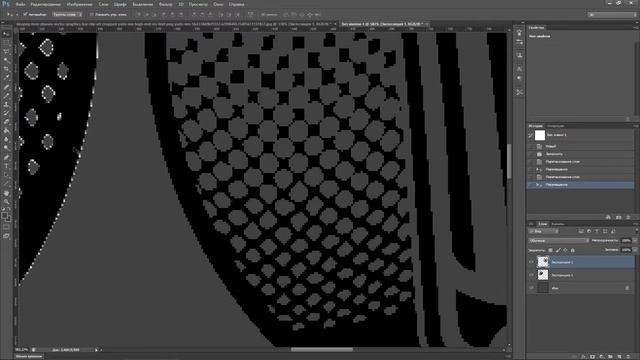Click the layer opacity value field
Viewport: 640px width, 360px height.
[625, 240]
